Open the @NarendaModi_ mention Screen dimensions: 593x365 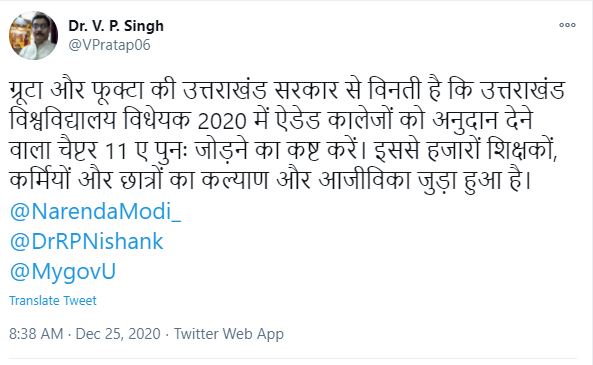[95, 211]
